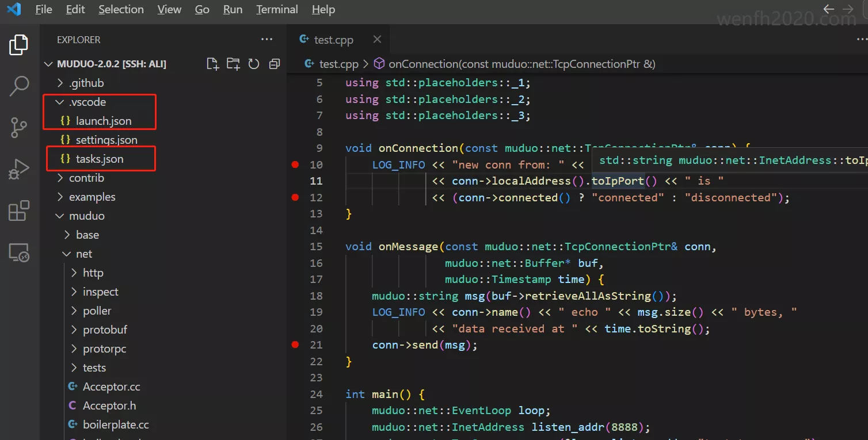The height and width of the screenshot is (440, 868).
Task: Remove the breakpoint on line 12
Action: 295,197
